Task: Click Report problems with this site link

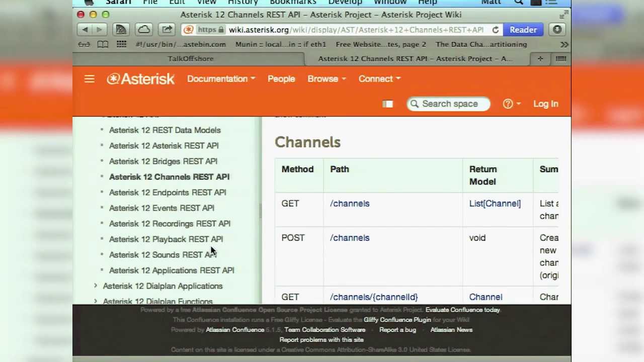Action: [x=321, y=340]
